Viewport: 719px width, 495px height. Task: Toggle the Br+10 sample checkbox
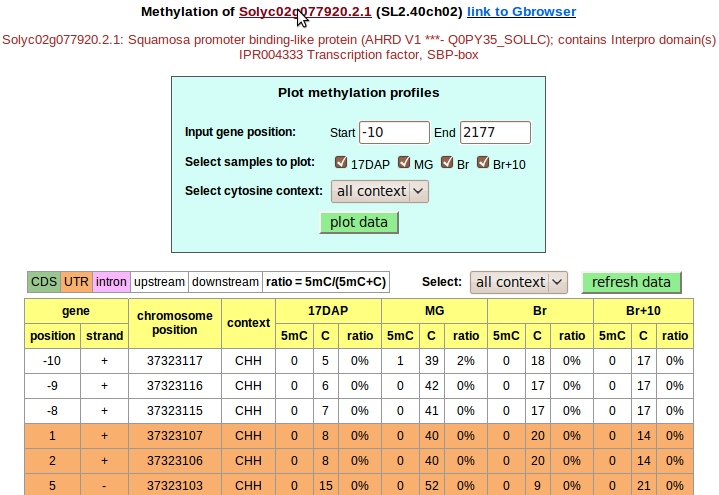[x=483, y=162]
